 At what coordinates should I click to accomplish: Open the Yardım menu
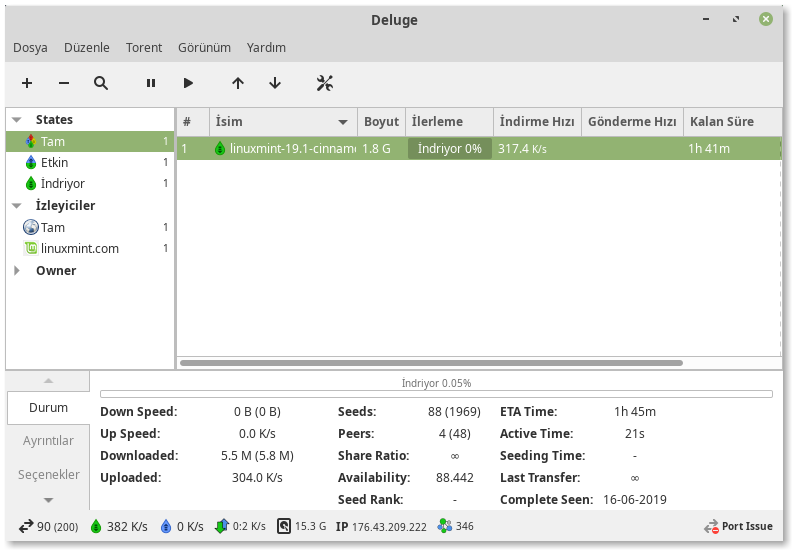pos(266,47)
